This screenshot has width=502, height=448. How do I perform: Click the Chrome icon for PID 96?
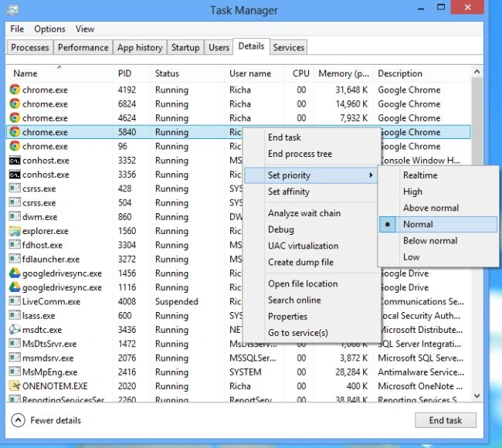click(15, 146)
